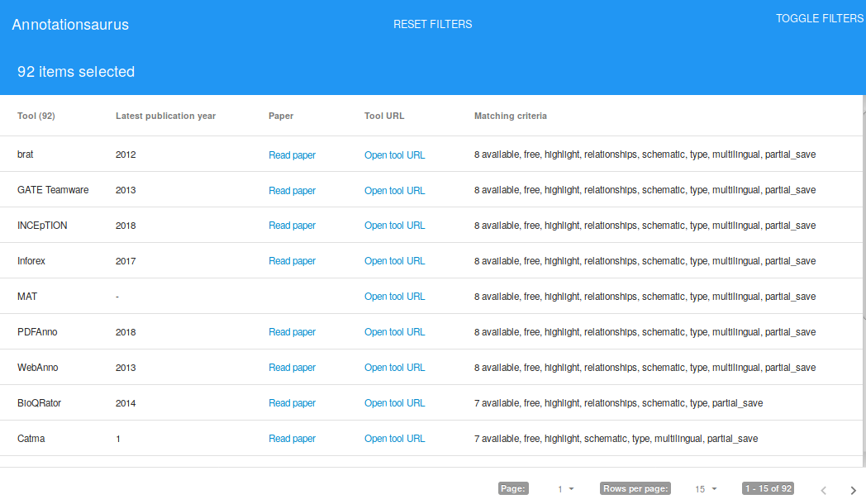
Task: Read paper for PDFAnno
Action: click(292, 332)
